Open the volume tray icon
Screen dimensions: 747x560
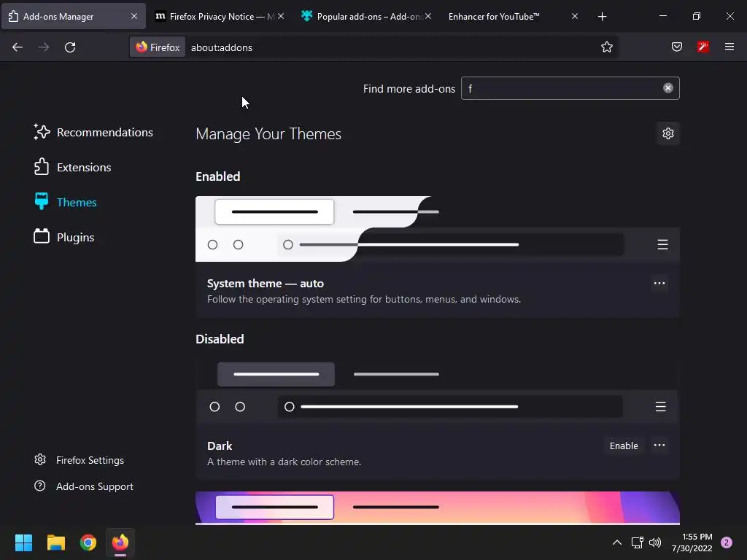(x=655, y=542)
